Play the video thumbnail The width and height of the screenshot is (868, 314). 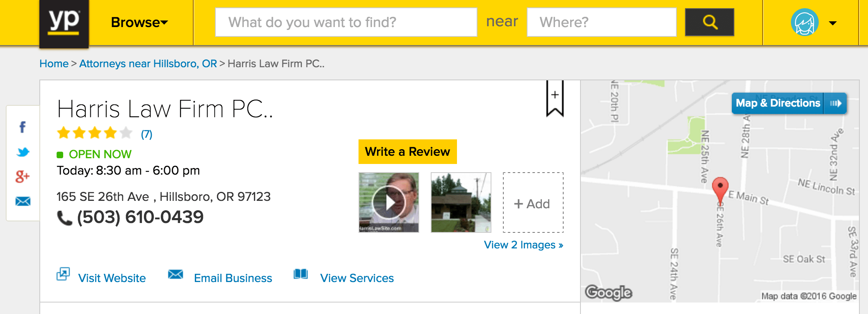click(389, 203)
